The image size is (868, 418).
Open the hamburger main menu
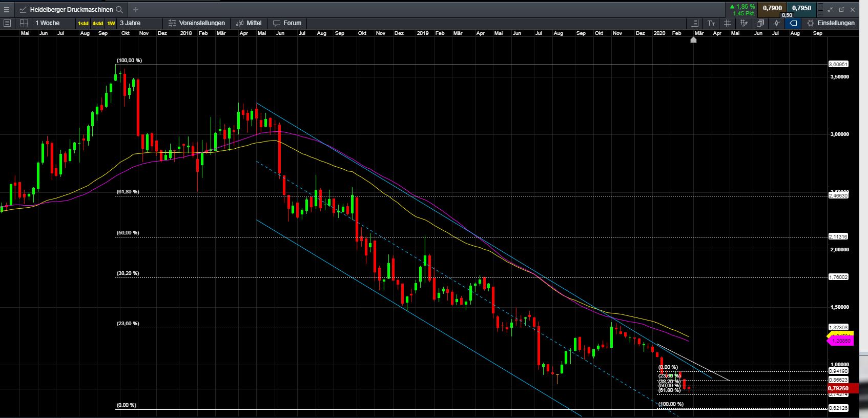pyautogui.click(x=7, y=9)
